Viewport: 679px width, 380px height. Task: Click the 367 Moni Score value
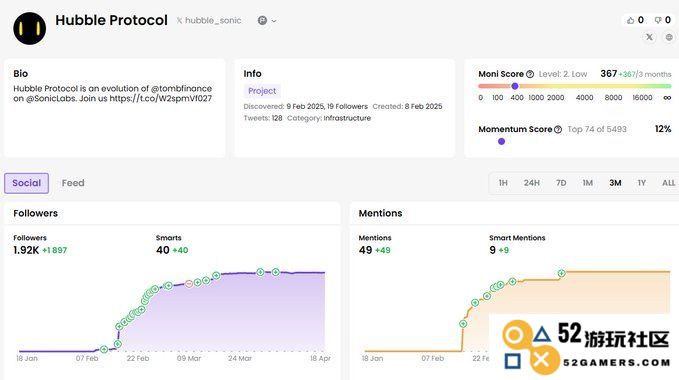608,74
